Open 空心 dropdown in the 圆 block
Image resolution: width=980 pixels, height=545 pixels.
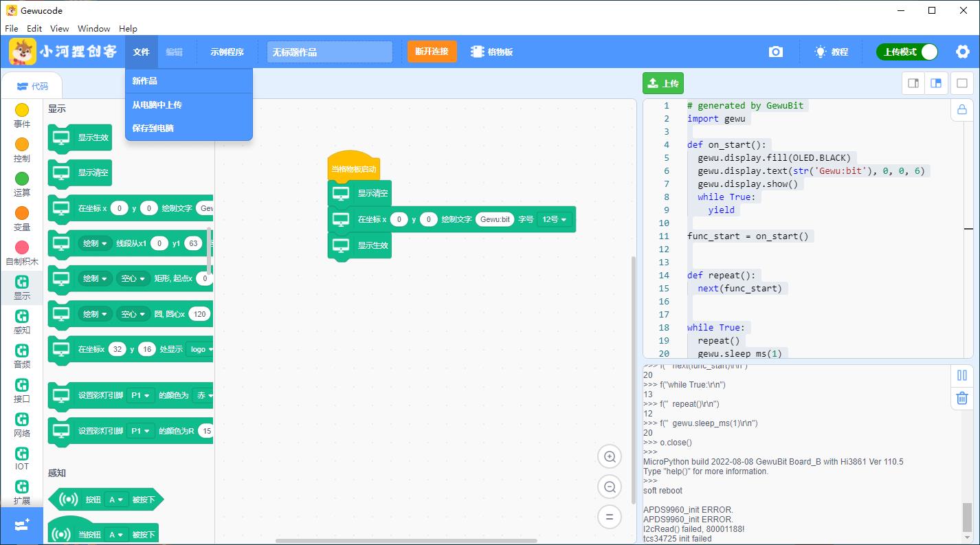(x=133, y=314)
